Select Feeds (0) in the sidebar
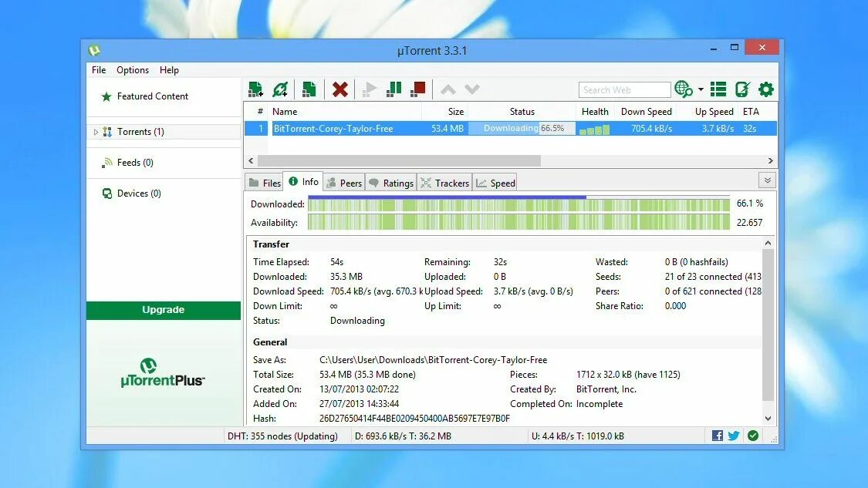Screen dimensions: 868x488 [134, 163]
